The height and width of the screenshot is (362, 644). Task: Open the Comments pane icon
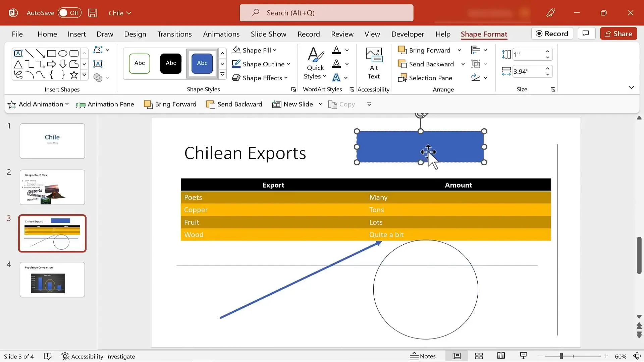pyautogui.click(x=586, y=34)
